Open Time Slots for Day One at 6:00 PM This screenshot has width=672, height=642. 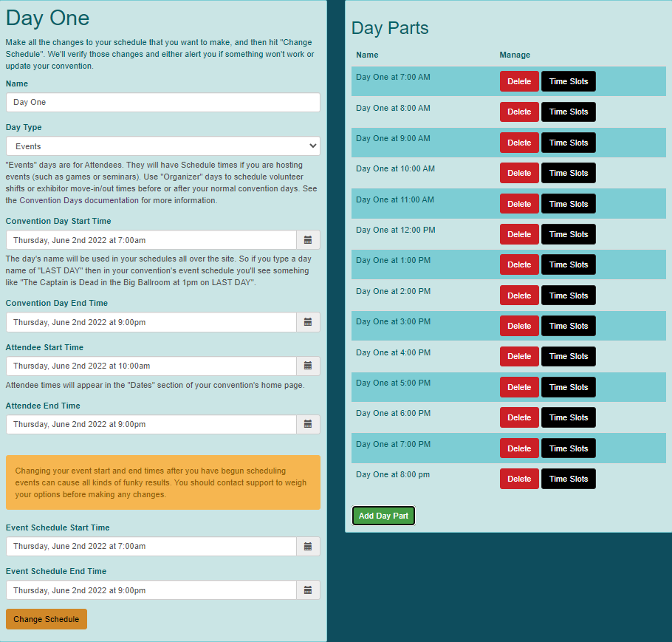[569, 417]
